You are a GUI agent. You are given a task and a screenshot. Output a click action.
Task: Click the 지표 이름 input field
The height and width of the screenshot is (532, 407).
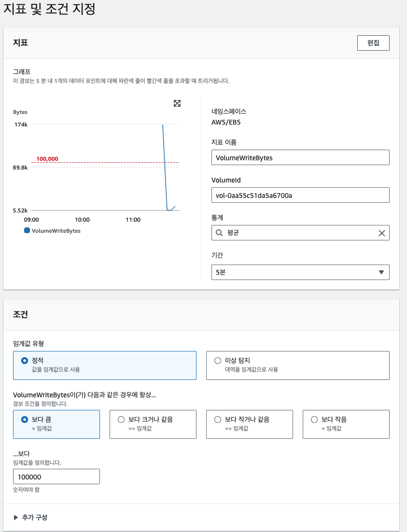click(300, 157)
